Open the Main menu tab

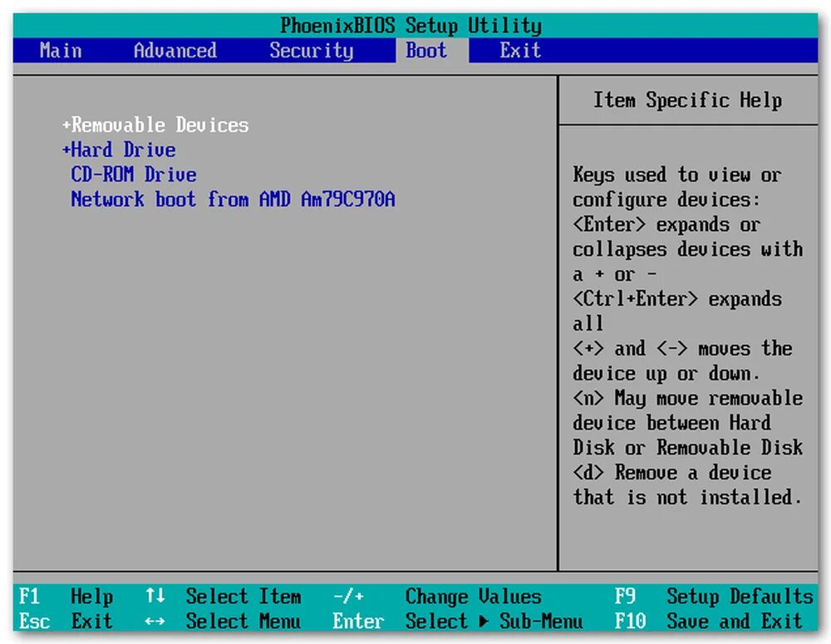click(x=61, y=51)
